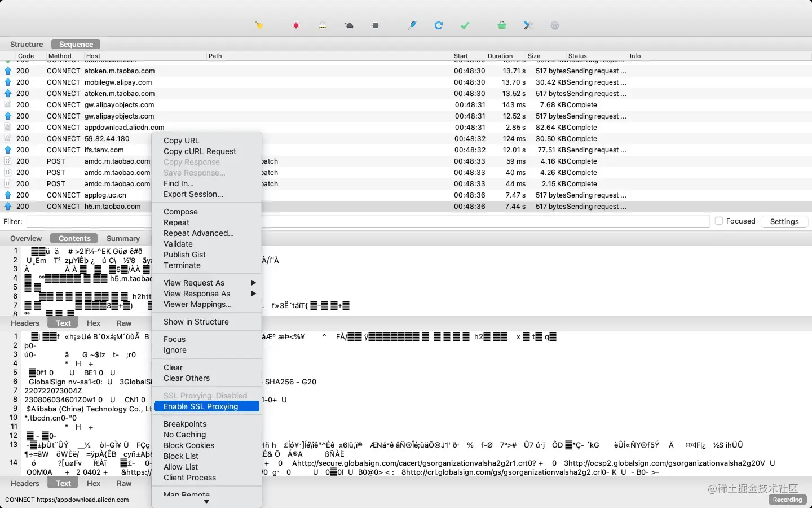Choose Enable SSL Proxying in the context menu
Image resolution: width=812 pixels, height=508 pixels.
(206, 406)
